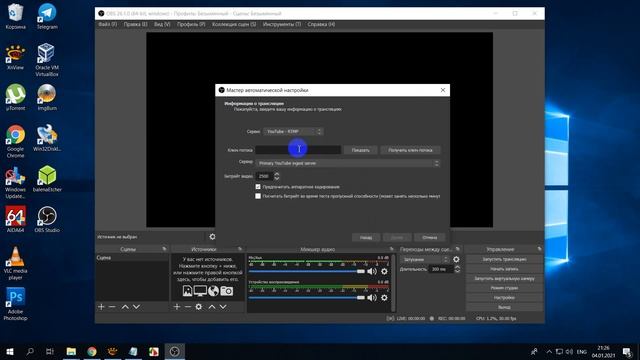Open transition properties gear icon
Image resolution: width=640 pixels, height=360 pixels.
[456, 259]
